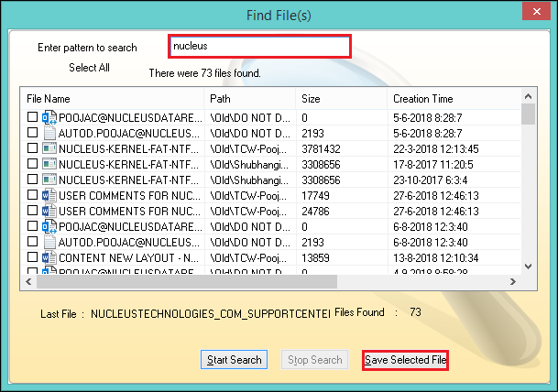This screenshot has width=558, height=392.
Task: Click path \Old\Shubhangi in 17-8-2017 row
Action: click(249, 165)
